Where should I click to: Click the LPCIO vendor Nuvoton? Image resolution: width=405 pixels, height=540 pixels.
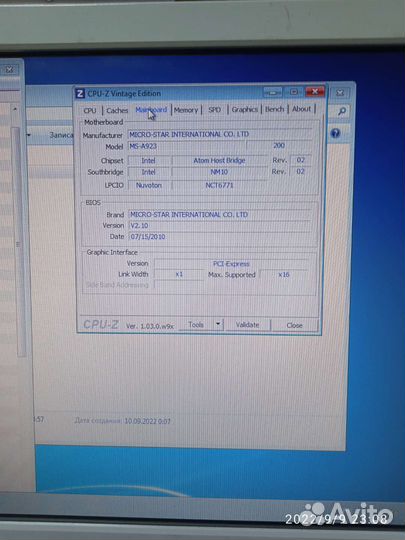(x=148, y=185)
